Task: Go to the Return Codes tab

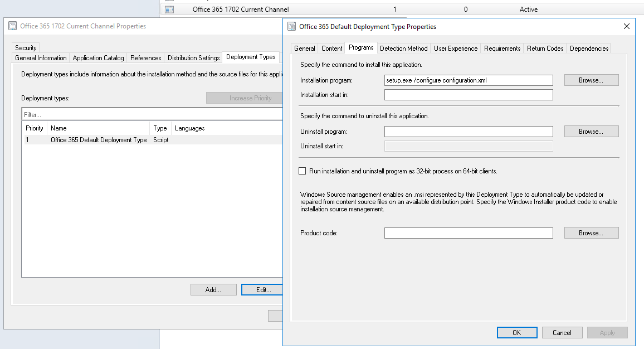Action: coord(545,49)
